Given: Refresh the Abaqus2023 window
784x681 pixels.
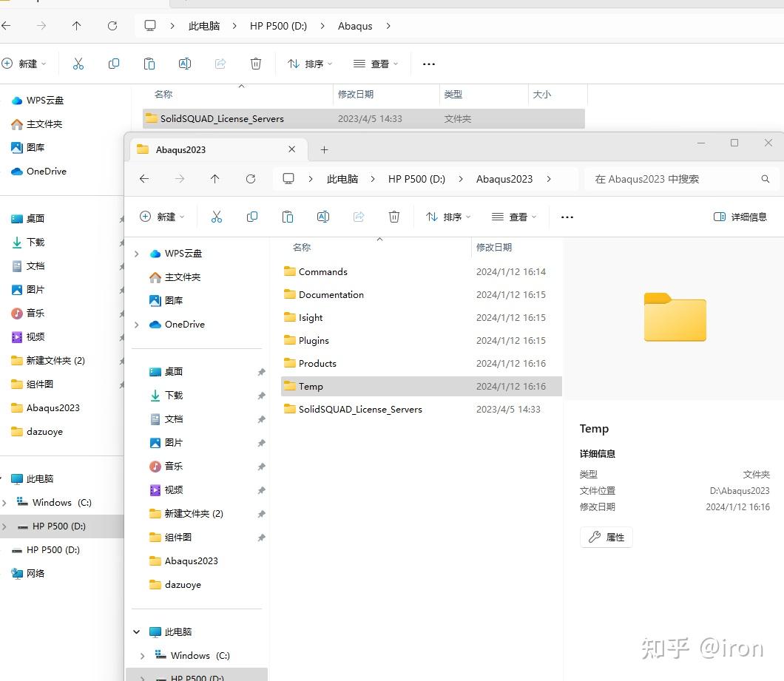Looking at the screenshot, I should tap(251, 178).
